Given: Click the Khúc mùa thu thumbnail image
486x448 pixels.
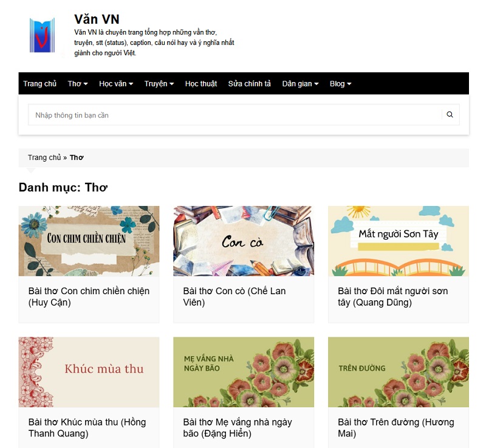Looking at the screenshot, I should point(89,372).
